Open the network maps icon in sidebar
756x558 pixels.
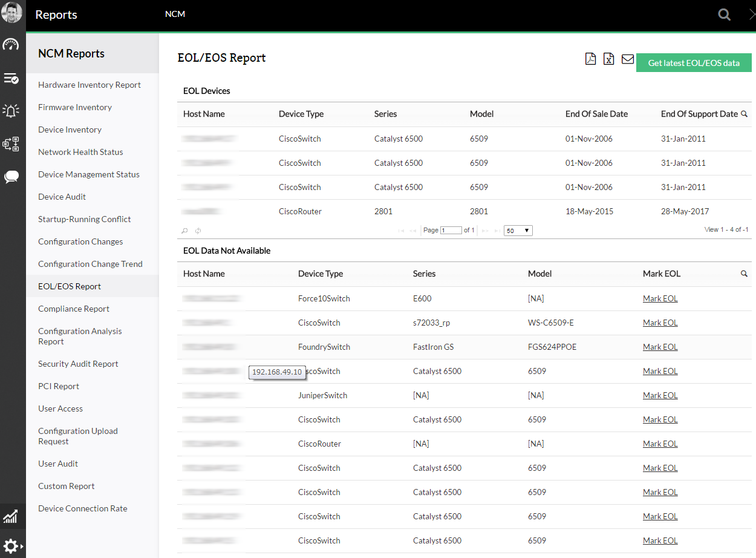[11, 144]
